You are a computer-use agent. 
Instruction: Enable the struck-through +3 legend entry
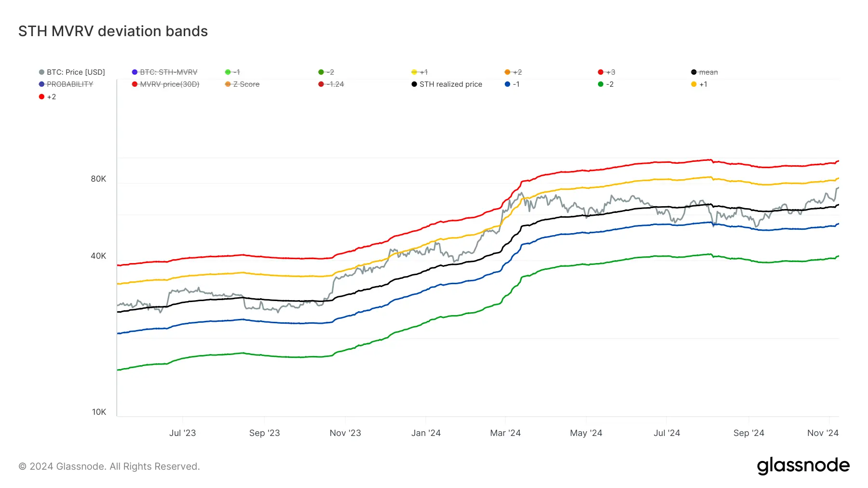coord(606,72)
